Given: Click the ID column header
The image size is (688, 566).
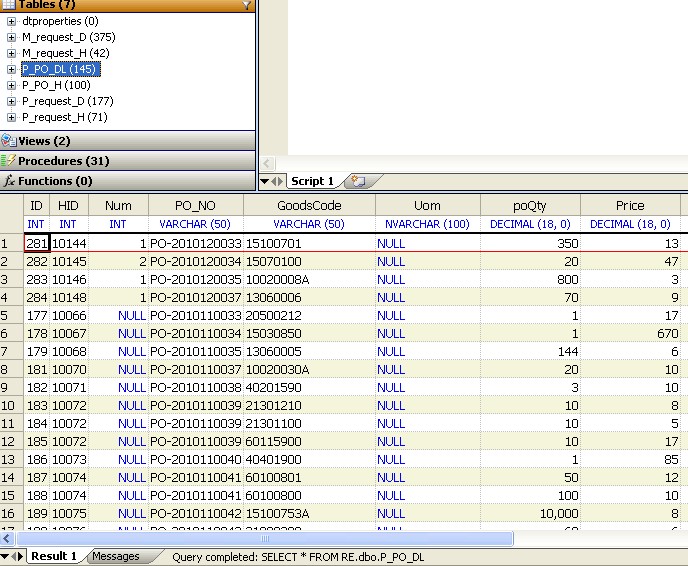Looking at the screenshot, I should coord(36,205).
